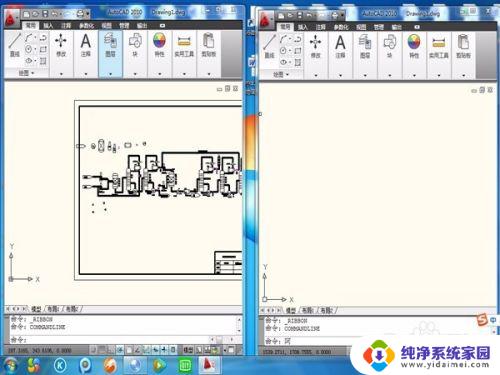The image size is (500, 375).
Task: Select the rectangle tool in left window's draw panel
Action: coord(43,49)
